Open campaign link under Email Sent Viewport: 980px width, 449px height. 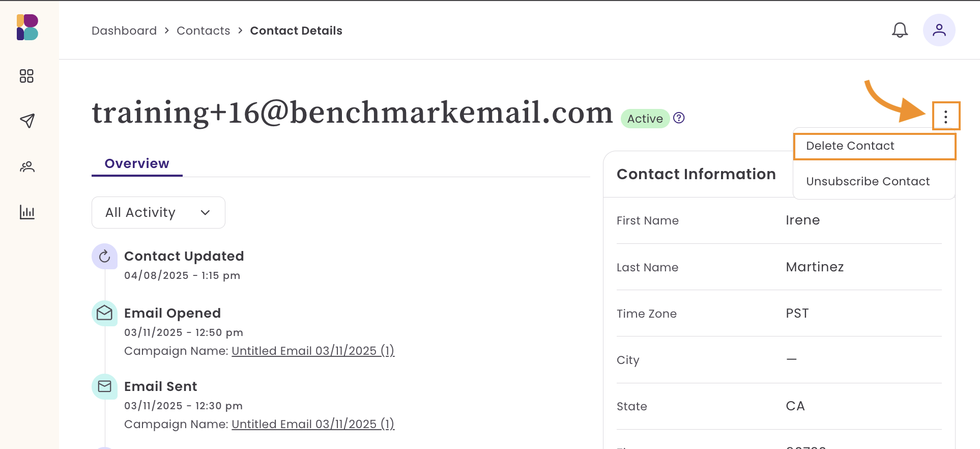(x=313, y=424)
